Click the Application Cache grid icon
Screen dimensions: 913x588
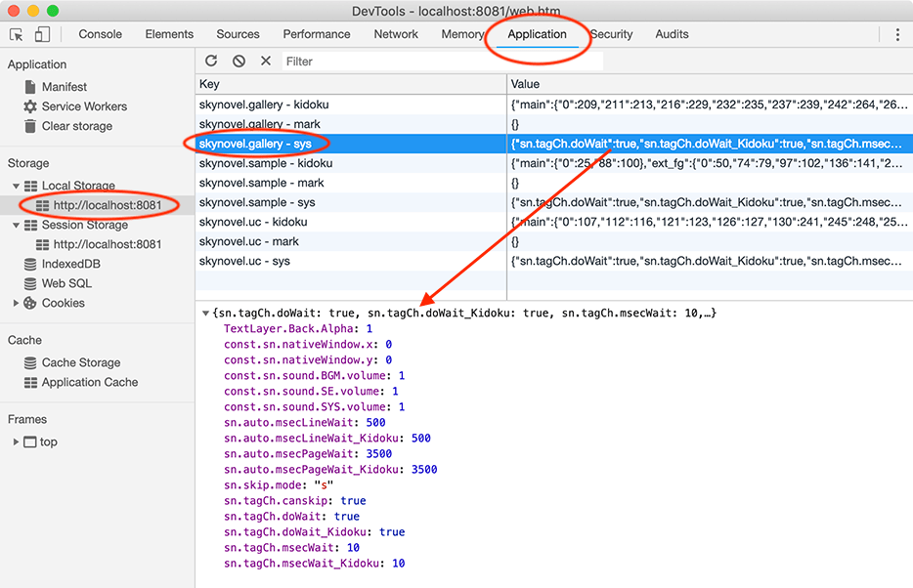(x=31, y=383)
